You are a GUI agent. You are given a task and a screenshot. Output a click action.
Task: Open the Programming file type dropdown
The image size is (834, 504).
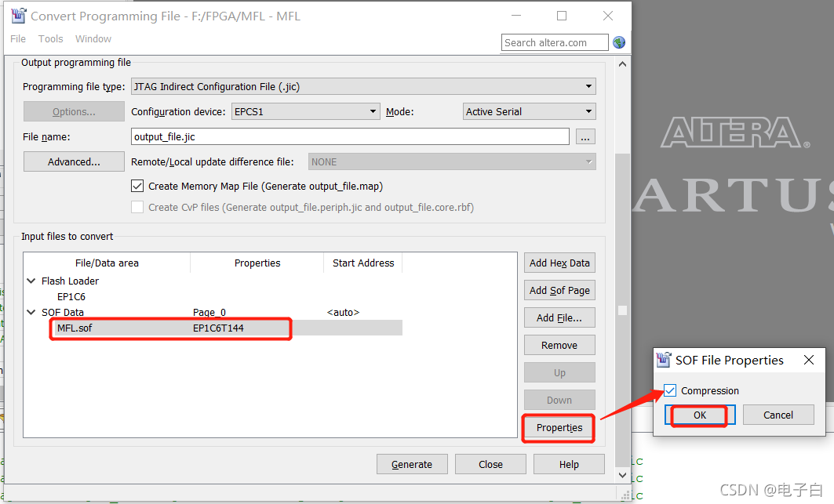(363, 86)
